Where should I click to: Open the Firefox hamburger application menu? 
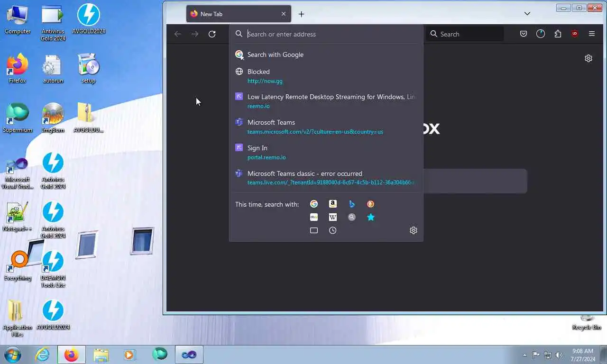click(x=592, y=34)
